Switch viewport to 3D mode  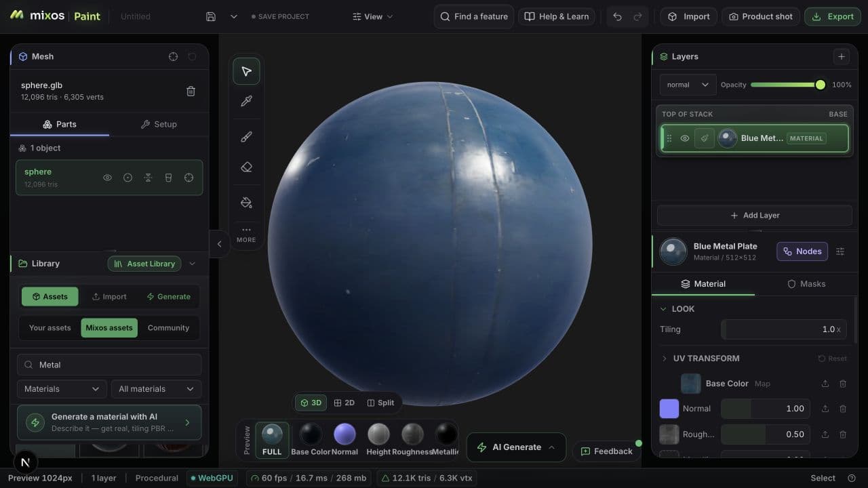point(311,403)
